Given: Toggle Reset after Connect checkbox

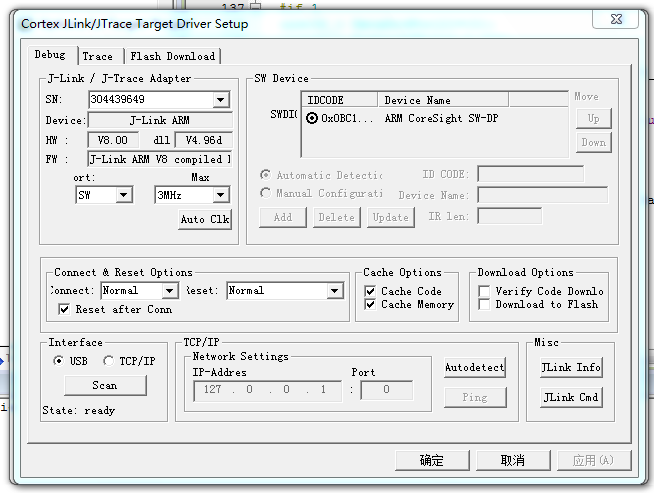Looking at the screenshot, I should (x=64, y=309).
